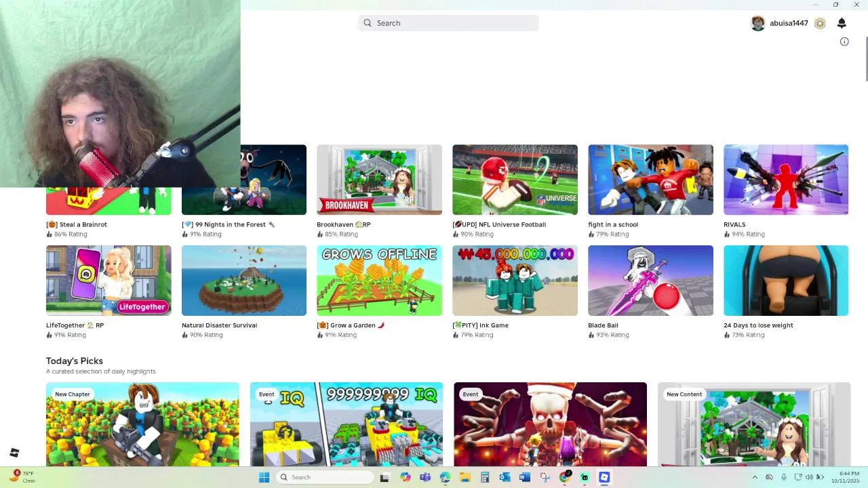This screenshot has width=868, height=488.
Task: Open the New Chapter pick card
Action: point(142,424)
